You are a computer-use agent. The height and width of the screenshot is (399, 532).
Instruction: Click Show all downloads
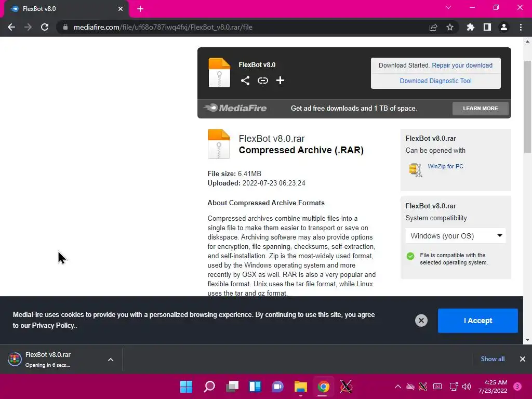(x=493, y=359)
